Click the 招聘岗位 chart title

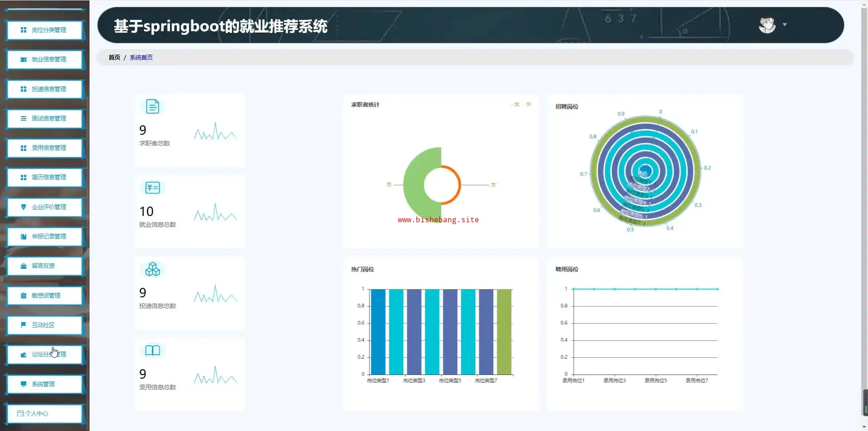pyautogui.click(x=567, y=107)
